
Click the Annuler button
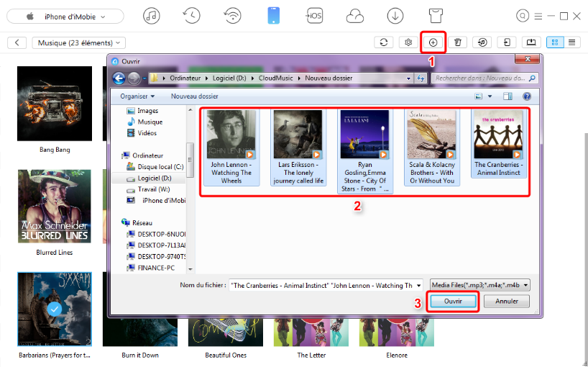click(x=507, y=302)
